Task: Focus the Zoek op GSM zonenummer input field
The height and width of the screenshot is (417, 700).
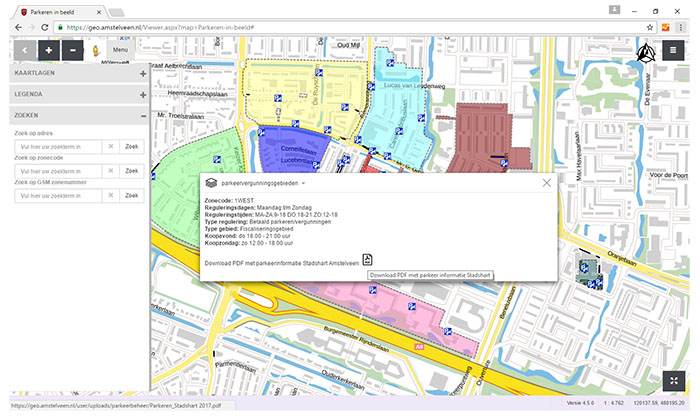Action: point(58,196)
